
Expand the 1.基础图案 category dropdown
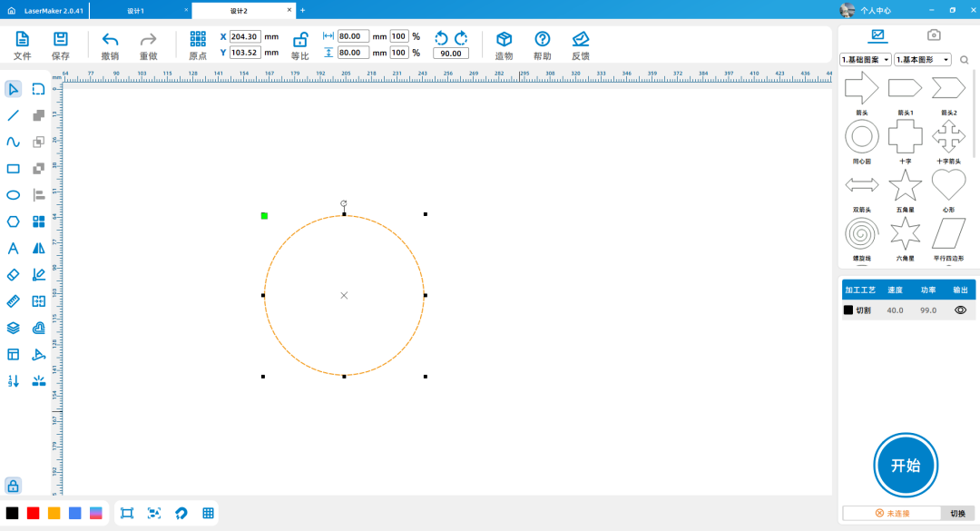(x=866, y=60)
